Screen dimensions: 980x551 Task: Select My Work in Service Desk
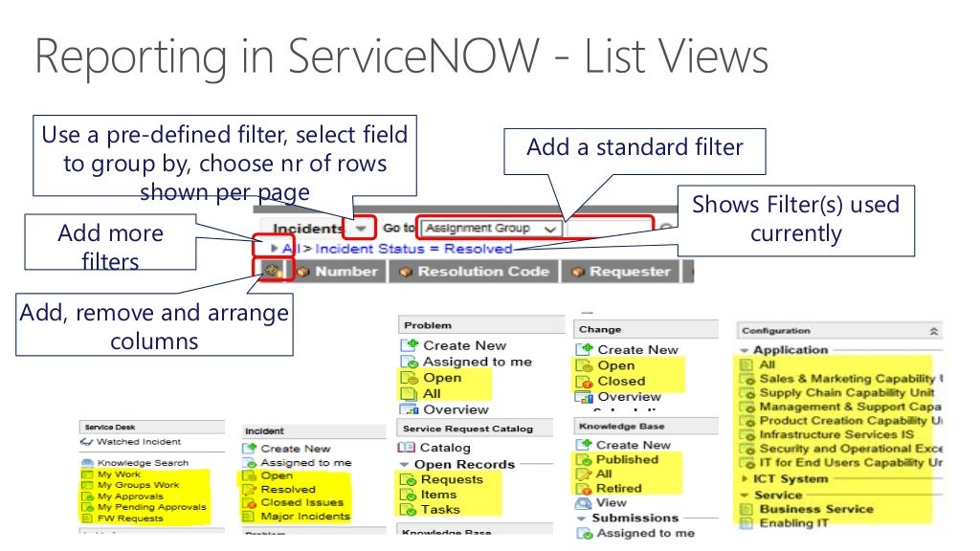[x=119, y=474]
